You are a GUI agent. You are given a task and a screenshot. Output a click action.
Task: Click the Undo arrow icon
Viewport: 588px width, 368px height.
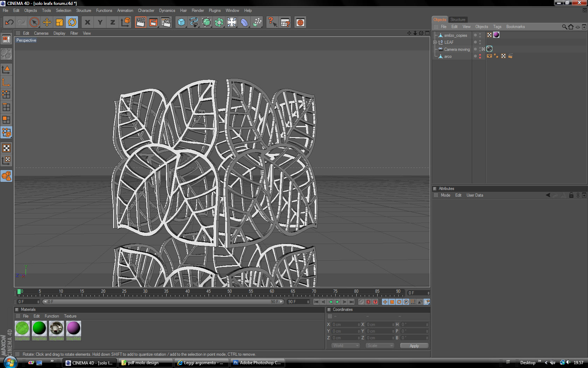[9, 22]
